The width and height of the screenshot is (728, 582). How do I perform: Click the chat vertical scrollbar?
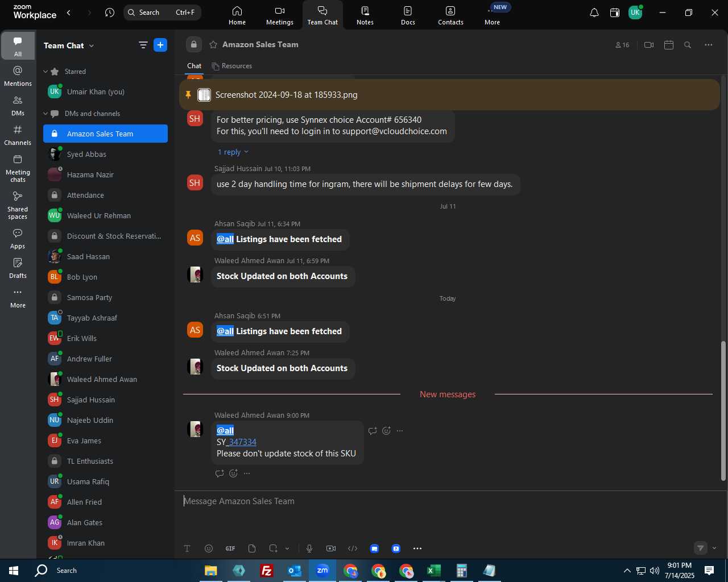[723, 410]
